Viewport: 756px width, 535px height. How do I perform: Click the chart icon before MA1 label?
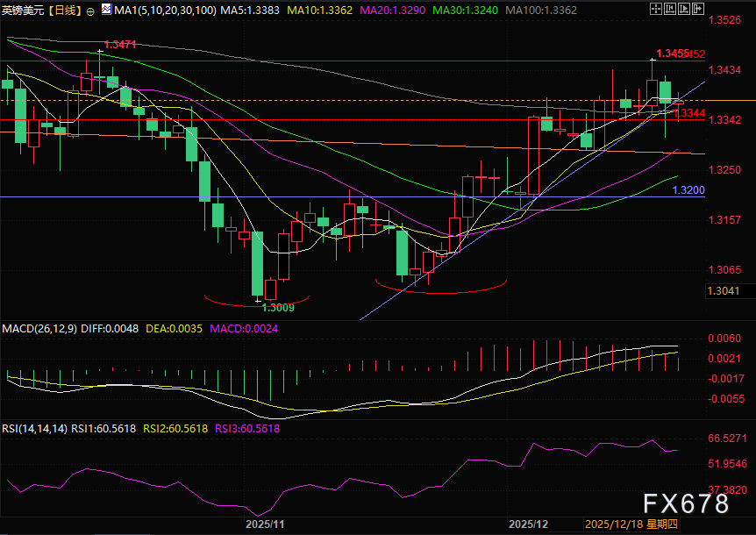pyautogui.click(x=107, y=11)
